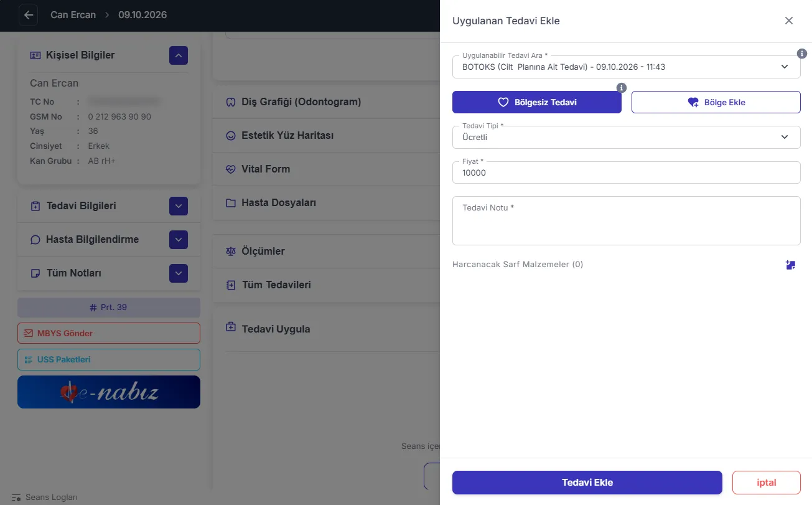
Task: Click the Prt. 39 tag
Action: pyautogui.click(x=109, y=308)
